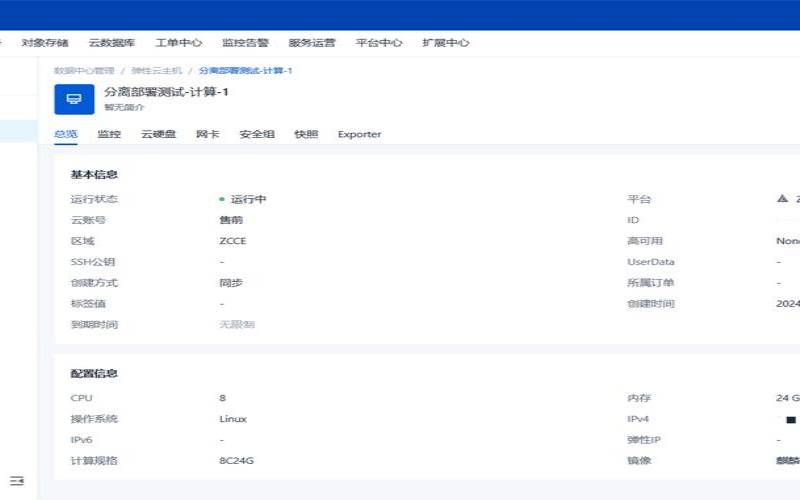Open the 云数据库 menu
This screenshot has height=500, width=800.
coord(111,43)
